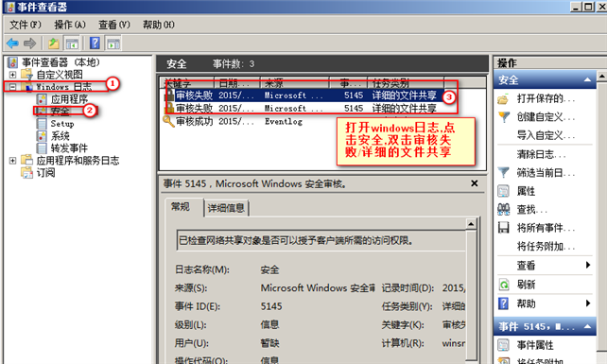Click the 属性 action
607x364 pixels.
[526, 191]
